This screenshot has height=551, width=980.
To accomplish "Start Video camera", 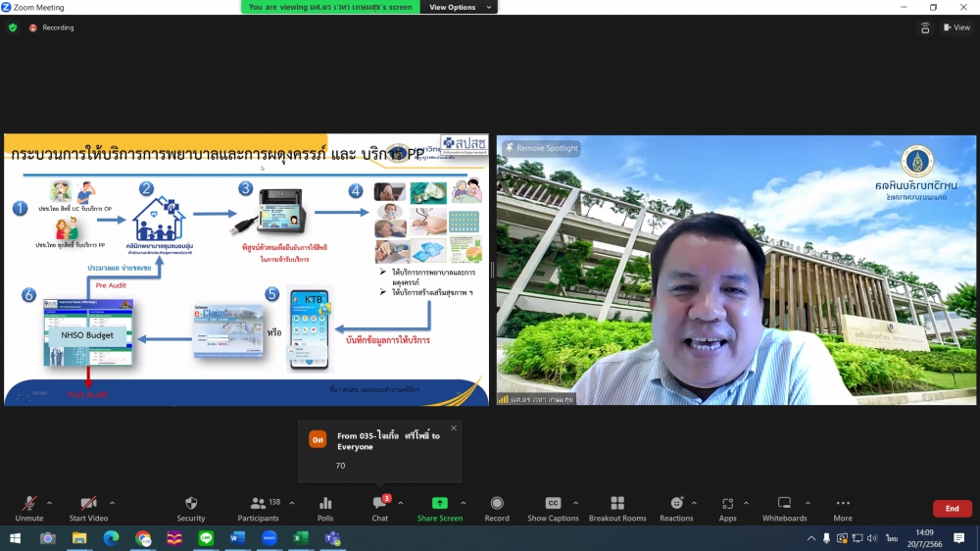I will [x=88, y=509].
